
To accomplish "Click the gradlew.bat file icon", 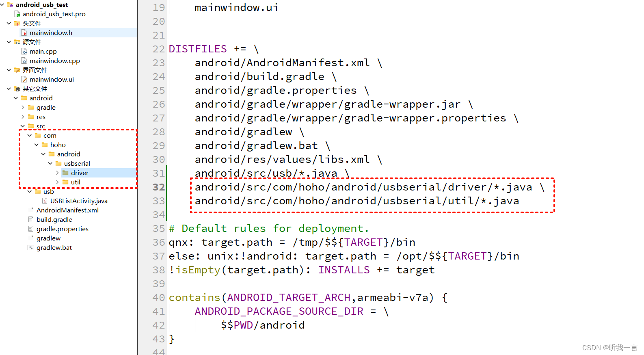I will [31, 247].
